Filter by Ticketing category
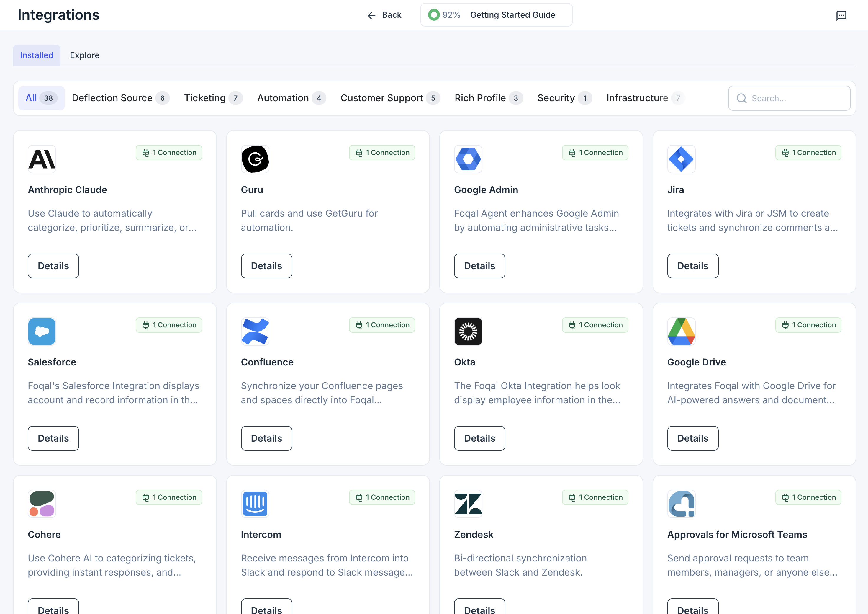 (x=213, y=98)
